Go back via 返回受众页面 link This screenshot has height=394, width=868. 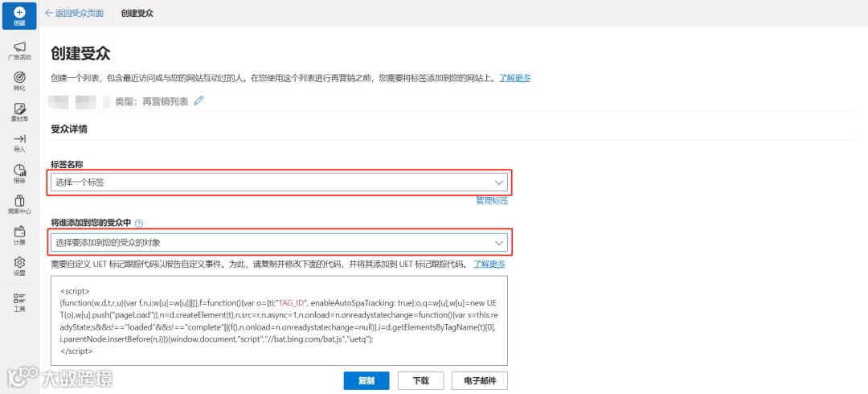tap(74, 13)
